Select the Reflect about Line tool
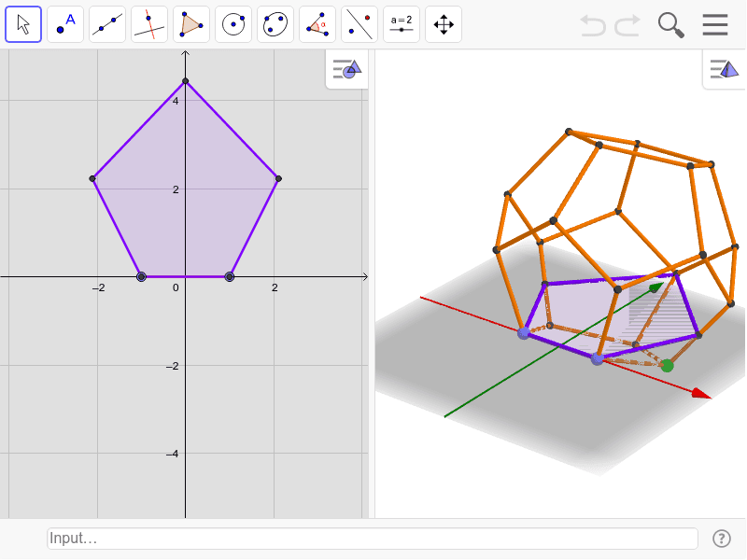This screenshot has height=560, width=747. [359, 24]
